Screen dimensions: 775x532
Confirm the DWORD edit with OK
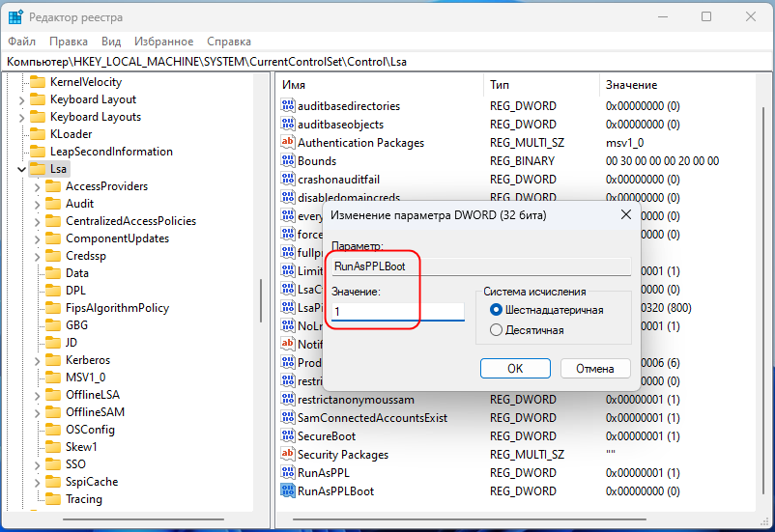[515, 369]
